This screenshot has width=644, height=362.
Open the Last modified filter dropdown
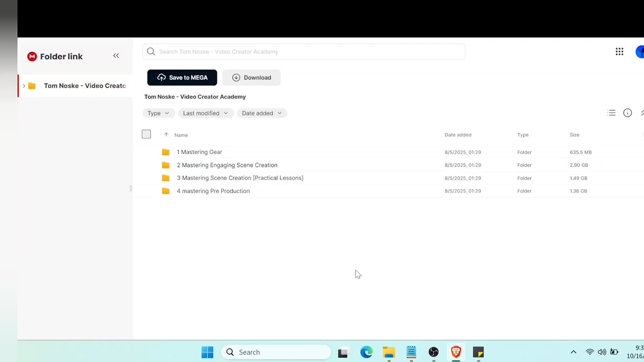coord(205,113)
